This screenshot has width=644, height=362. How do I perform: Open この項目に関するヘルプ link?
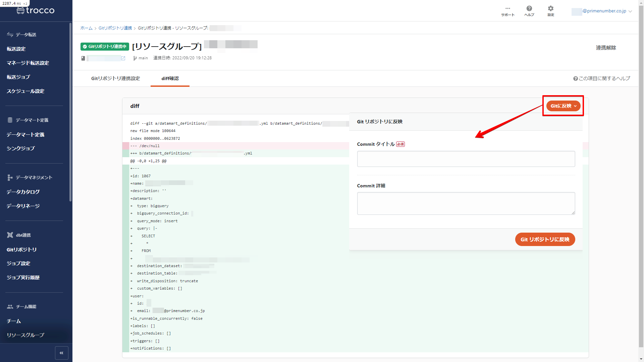(604, 78)
